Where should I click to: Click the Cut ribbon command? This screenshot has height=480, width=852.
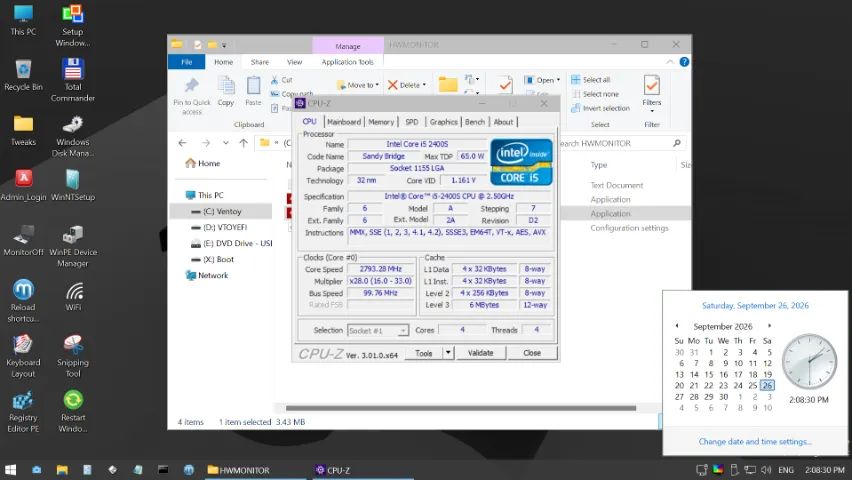point(281,80)
